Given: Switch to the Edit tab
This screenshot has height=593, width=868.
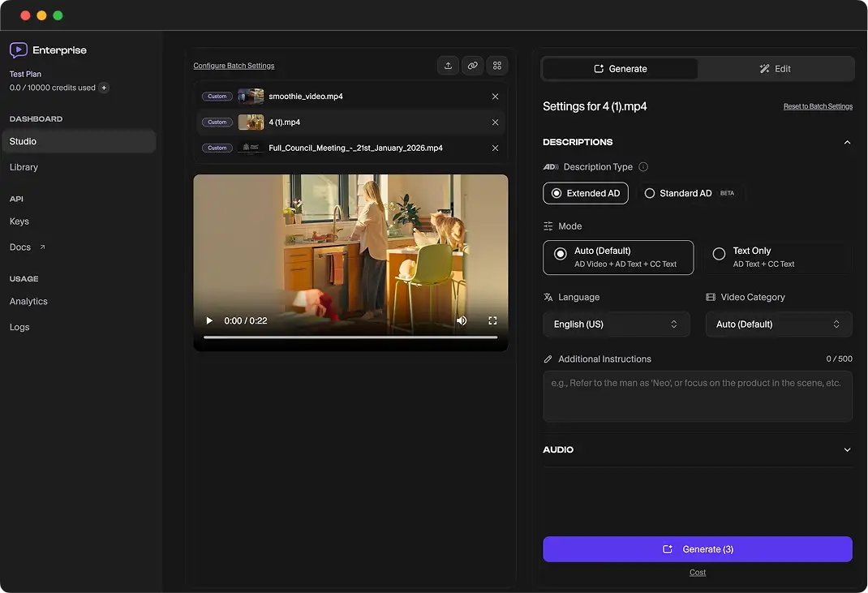Looking at the screenshot, I should [x=775, y=69].
